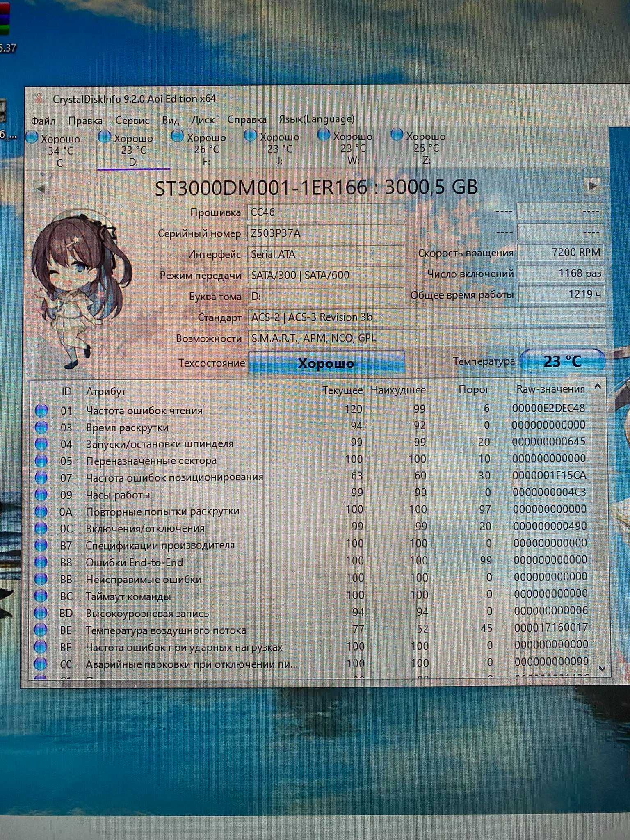Open the Справка menu
This screenshot has height=840, width=630.
click(x=247, y=119)
